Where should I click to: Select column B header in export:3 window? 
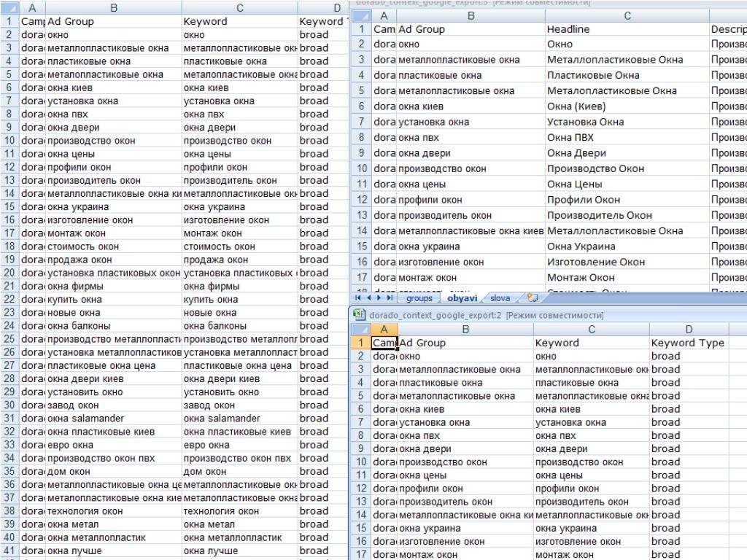[x=471, y=16]
